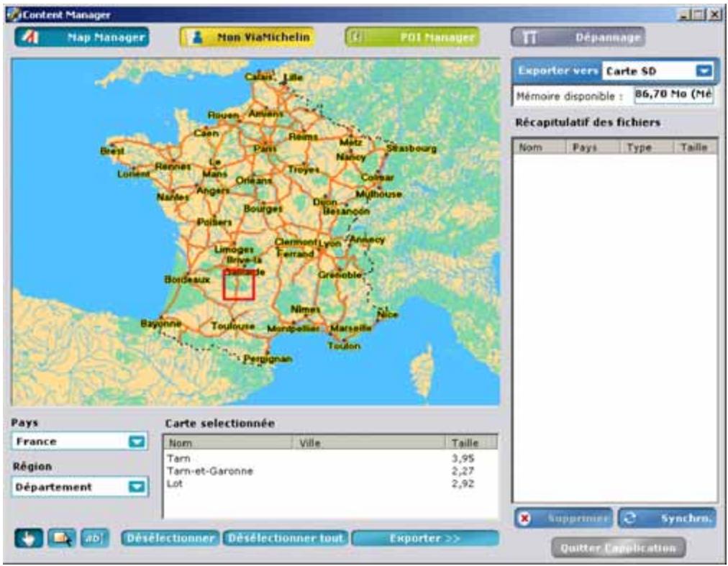Select the Lot row in the list
Screen dimensions: 728x566
330,483
